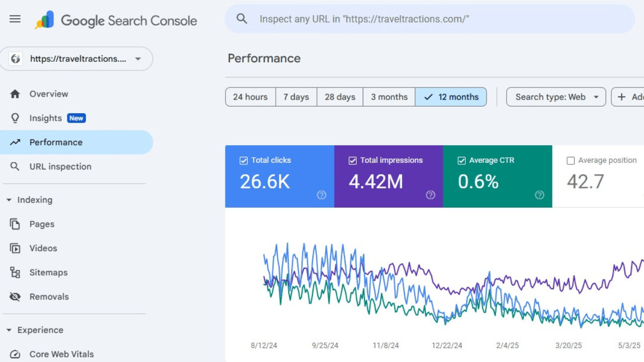Viewport: 644px width, 362px height.
Task: Click the Sitemaps icon in the sidebar
Action: point(15,272)
